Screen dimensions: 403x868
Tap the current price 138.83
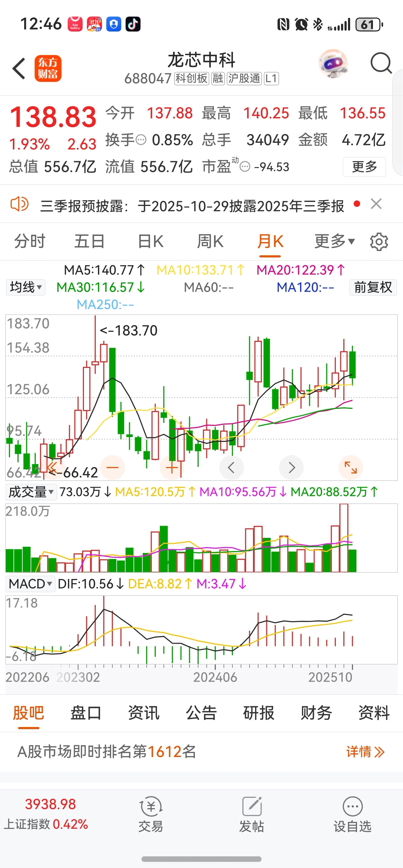point(53,117)
